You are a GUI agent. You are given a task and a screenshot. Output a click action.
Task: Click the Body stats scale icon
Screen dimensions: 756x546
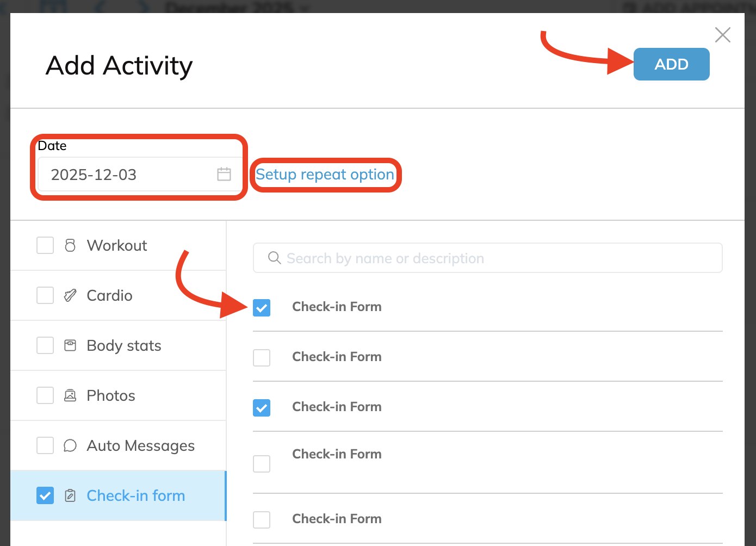(70, 345)
